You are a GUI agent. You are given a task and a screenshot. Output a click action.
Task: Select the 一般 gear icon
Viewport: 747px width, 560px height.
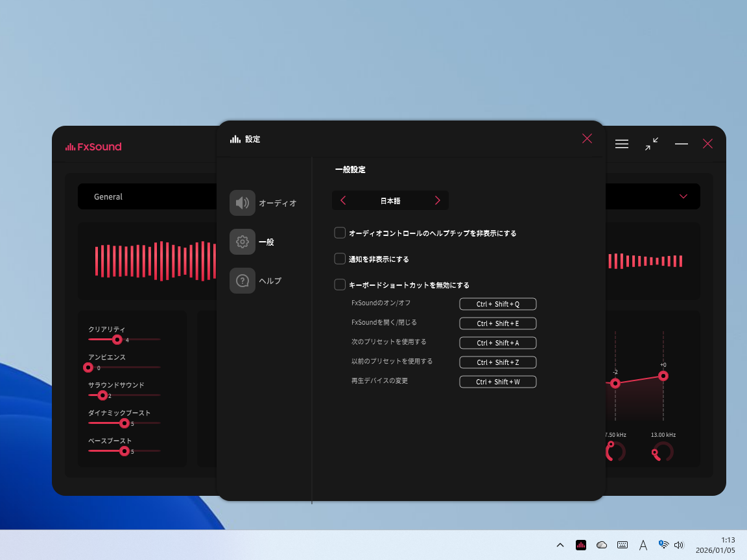[x=243, y=242]
